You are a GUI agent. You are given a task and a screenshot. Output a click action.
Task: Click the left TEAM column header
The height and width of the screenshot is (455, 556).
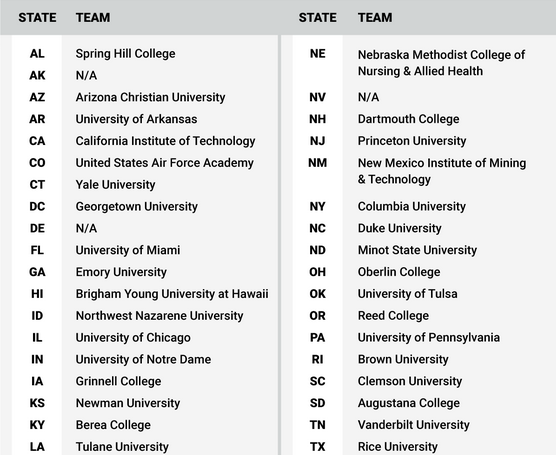pos(93,17)
